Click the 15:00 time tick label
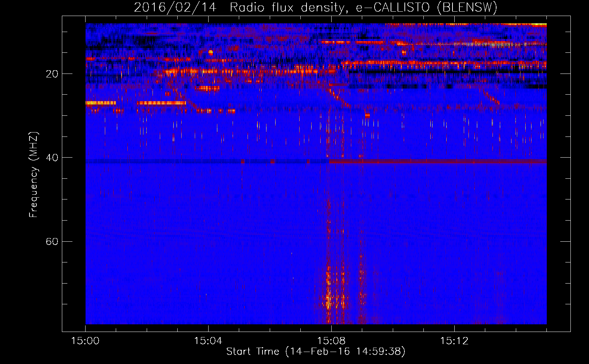This screenshot has height=364, width=589. 85,341
